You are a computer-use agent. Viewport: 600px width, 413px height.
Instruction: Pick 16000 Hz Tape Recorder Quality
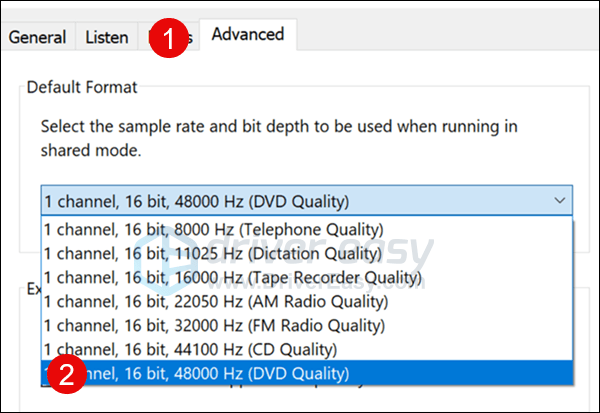[x=232, y=277]
